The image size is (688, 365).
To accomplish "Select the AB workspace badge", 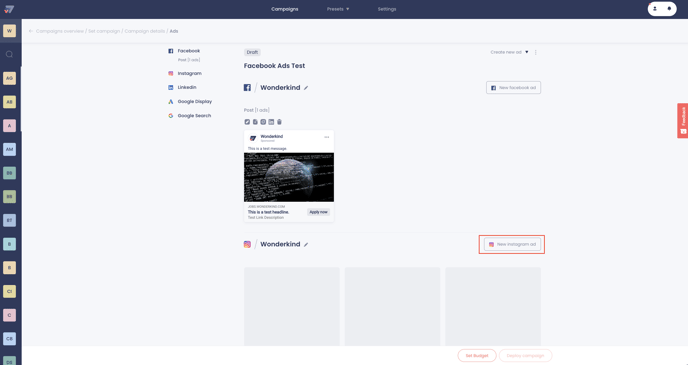I will click(x=9, y=102).
